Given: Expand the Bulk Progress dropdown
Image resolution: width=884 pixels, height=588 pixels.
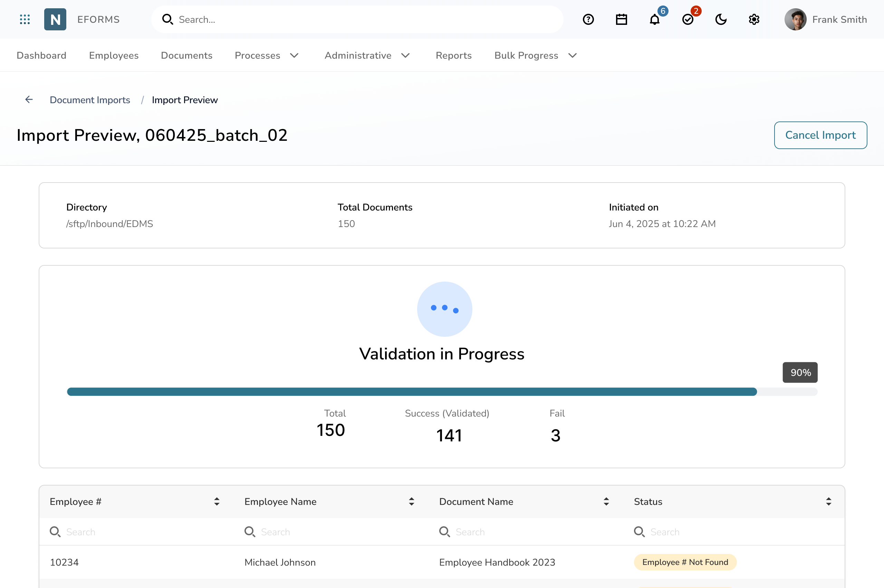Looking at the screenshot, I should click(x=536, y=56).
